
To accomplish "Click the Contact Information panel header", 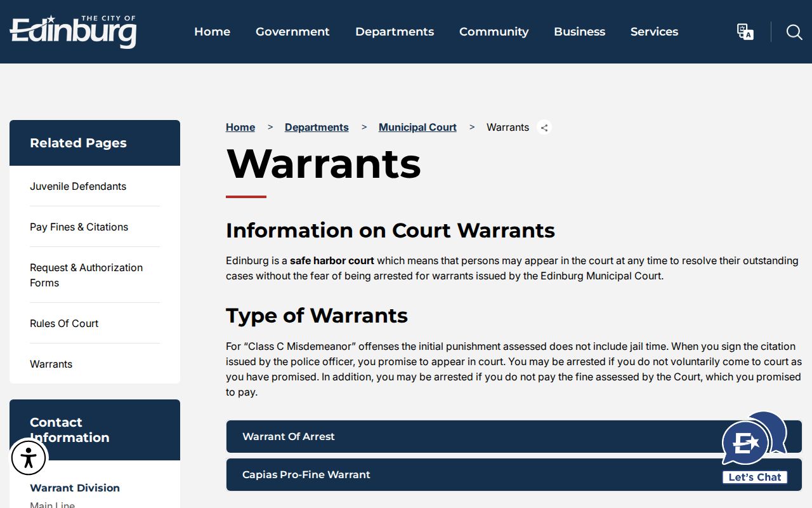I will point(95,430).
